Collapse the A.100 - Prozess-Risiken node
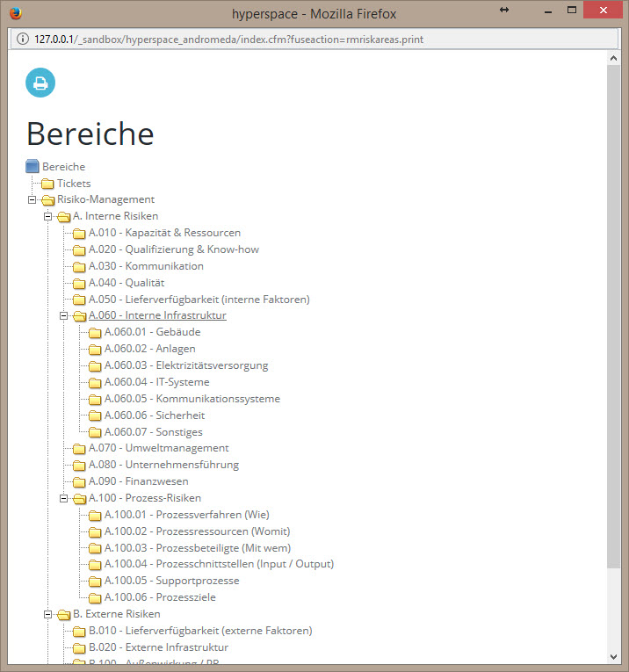The image size is (629, 672). pyautogui.click(x=63, y=498)
